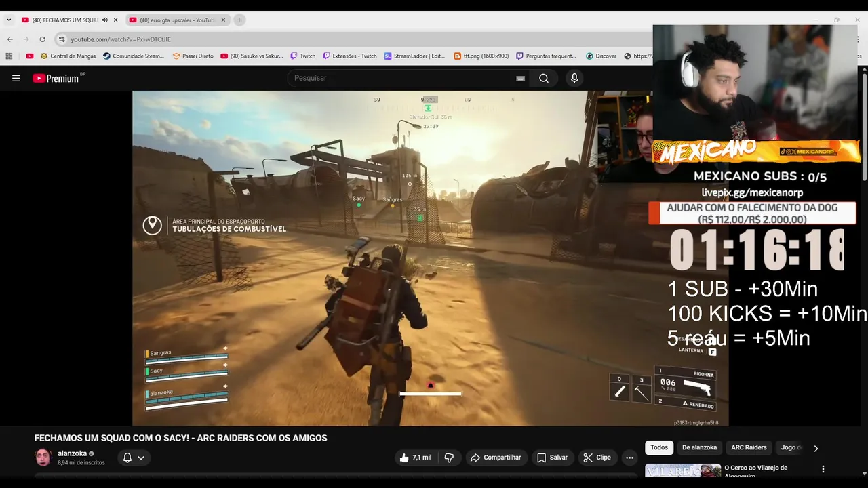
Task: Open options menu for 'O Cerco ao Vilarejo'
Action: pos(823,469)
